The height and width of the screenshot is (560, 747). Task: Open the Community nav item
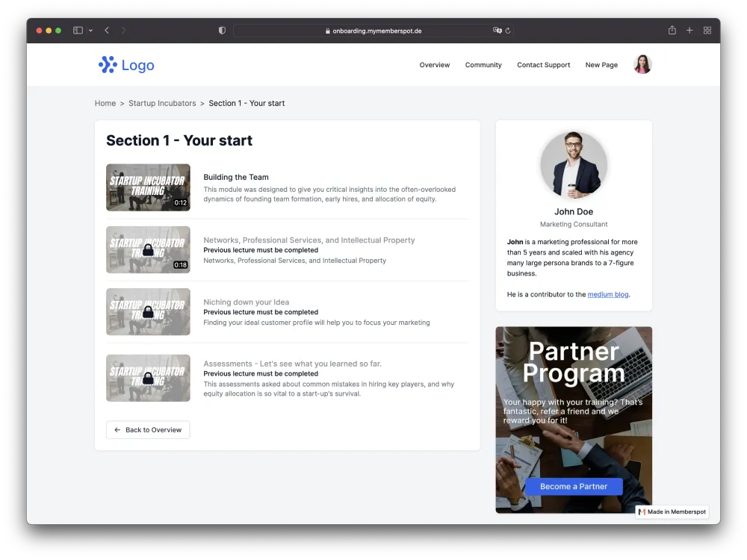pyautogui.click(x=483, y=65)
